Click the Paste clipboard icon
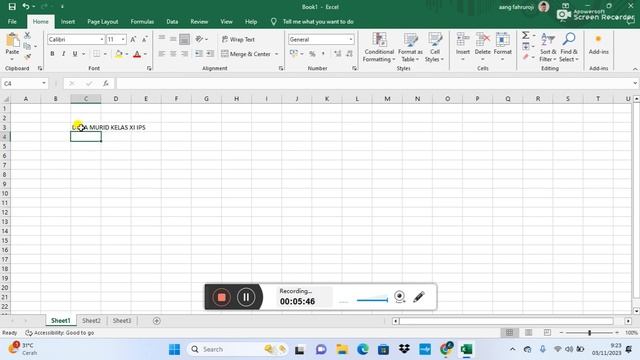 12,40
